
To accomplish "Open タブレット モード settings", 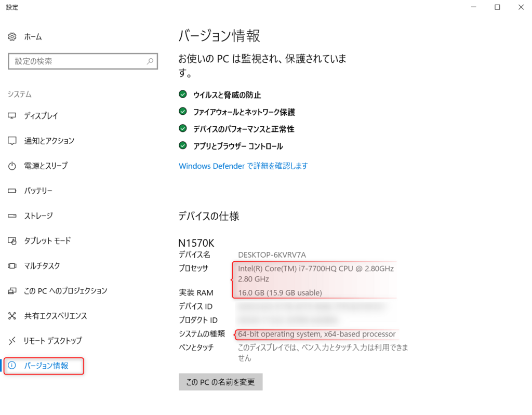I will pos(47,241).
